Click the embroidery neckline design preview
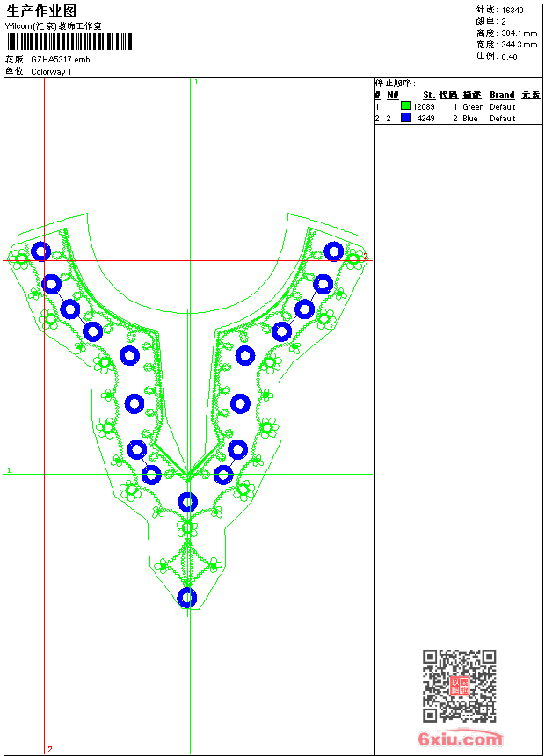Screen dimensions: 545x756 click(189, 414)
